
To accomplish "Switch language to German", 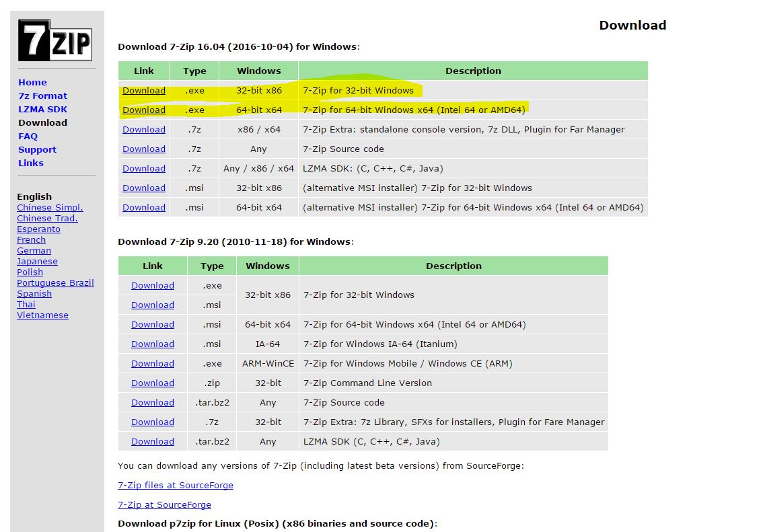I will point(34,251).
